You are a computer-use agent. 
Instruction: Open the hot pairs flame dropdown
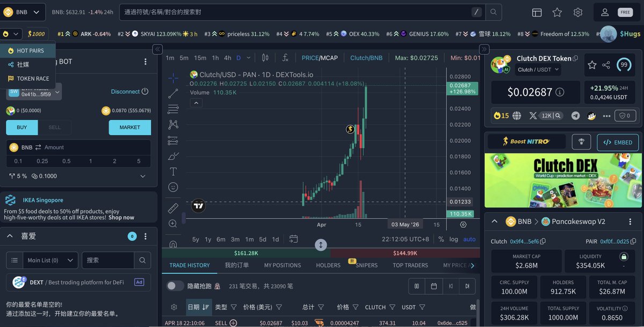point(11,34)
